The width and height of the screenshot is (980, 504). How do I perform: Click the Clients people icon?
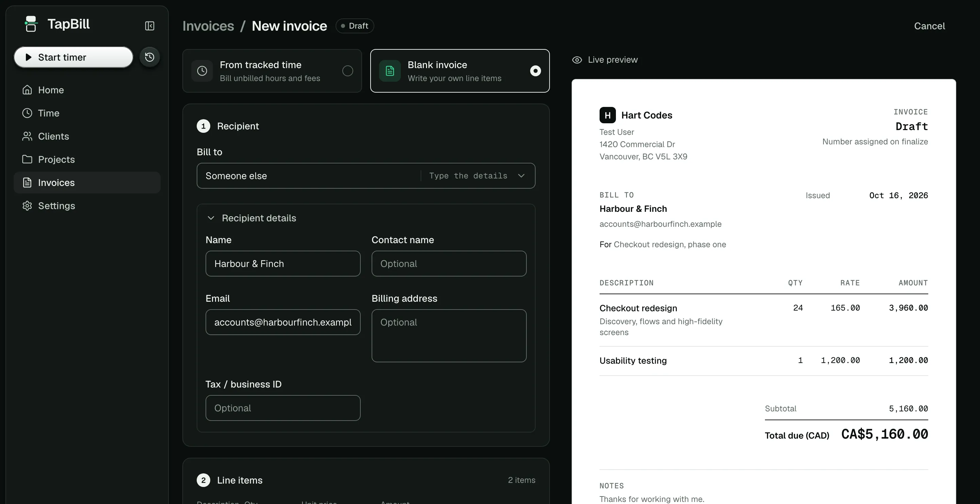(x=27, y=136)
